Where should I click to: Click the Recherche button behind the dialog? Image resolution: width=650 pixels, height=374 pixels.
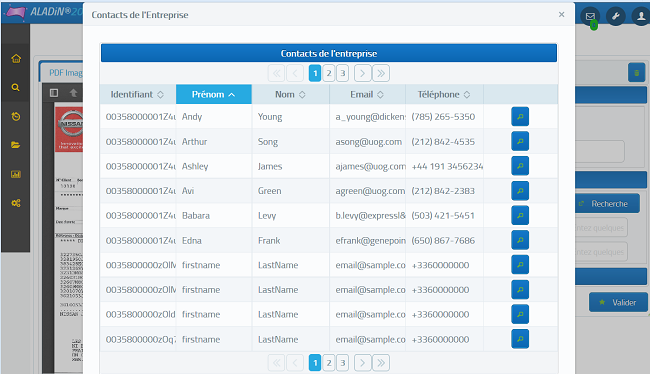(607, 204)
